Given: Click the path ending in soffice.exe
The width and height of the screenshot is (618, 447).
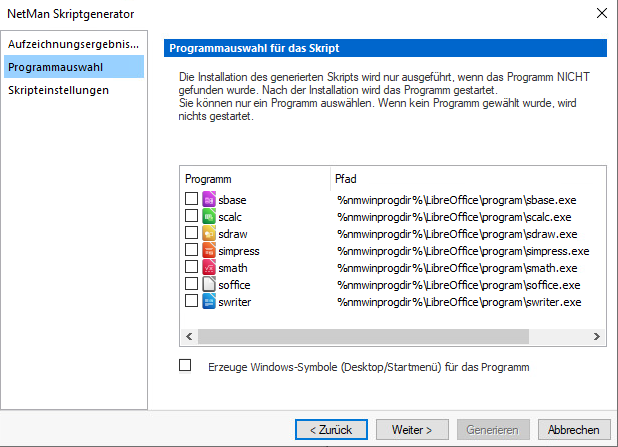Looking at the screenshot, I should click(458, 285).
